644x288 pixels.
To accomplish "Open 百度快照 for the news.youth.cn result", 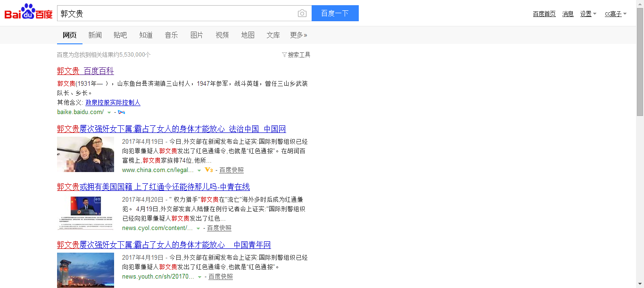I will click(x=221, y=277).
